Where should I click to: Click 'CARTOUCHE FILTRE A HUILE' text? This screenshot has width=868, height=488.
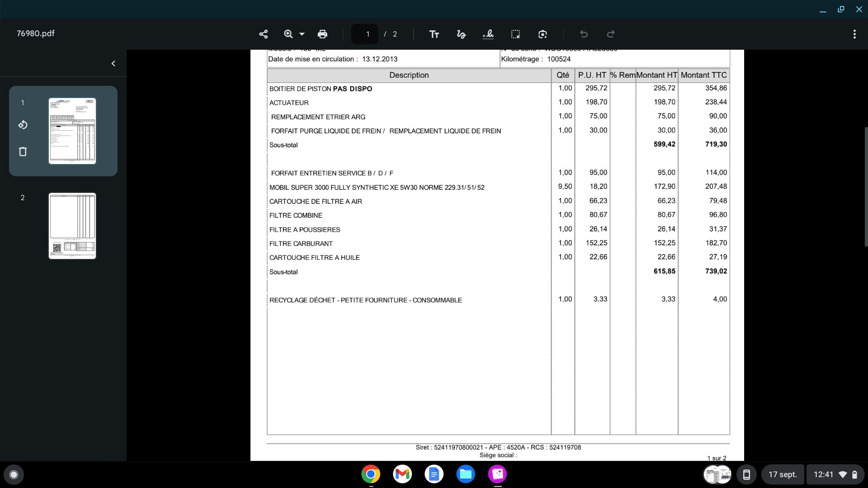click(314, 258)
